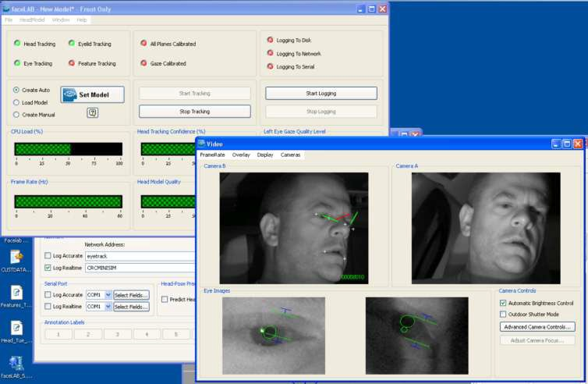Click the Stop Tracking button
The image size is (588, 384).
click(195, 112)
